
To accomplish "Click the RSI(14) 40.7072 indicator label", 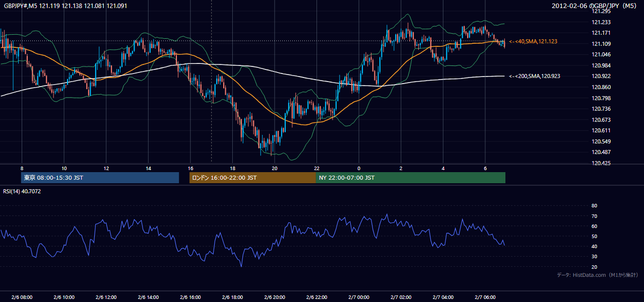I will tap(22, 191).
